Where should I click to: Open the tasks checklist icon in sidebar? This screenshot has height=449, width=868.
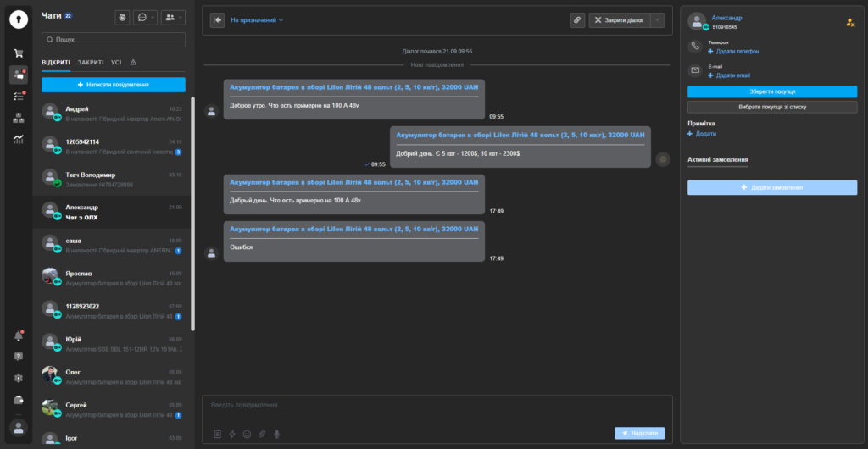(18, 97)
